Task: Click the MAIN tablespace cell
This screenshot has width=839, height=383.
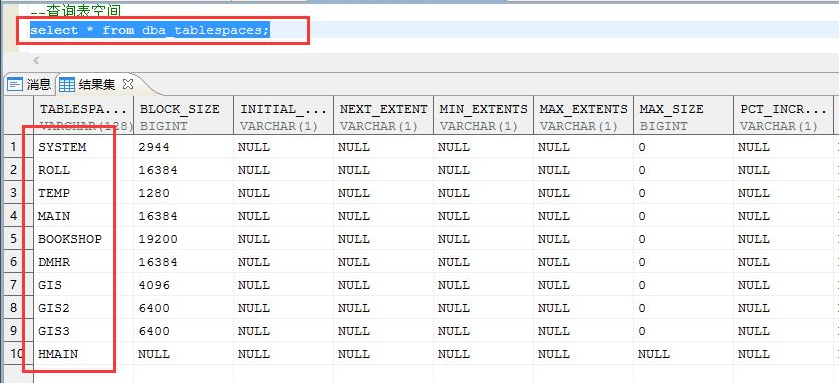Action: click(x=83, y=216)
